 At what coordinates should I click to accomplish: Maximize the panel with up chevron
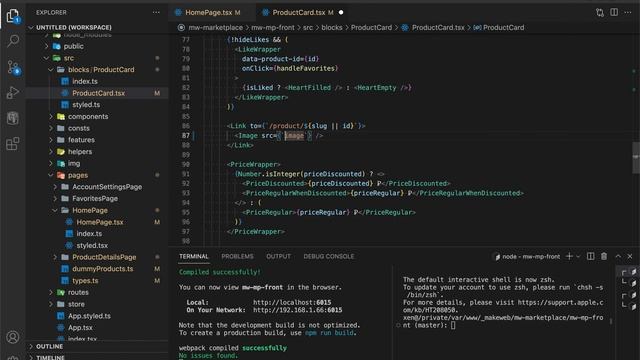pos(618,256)
